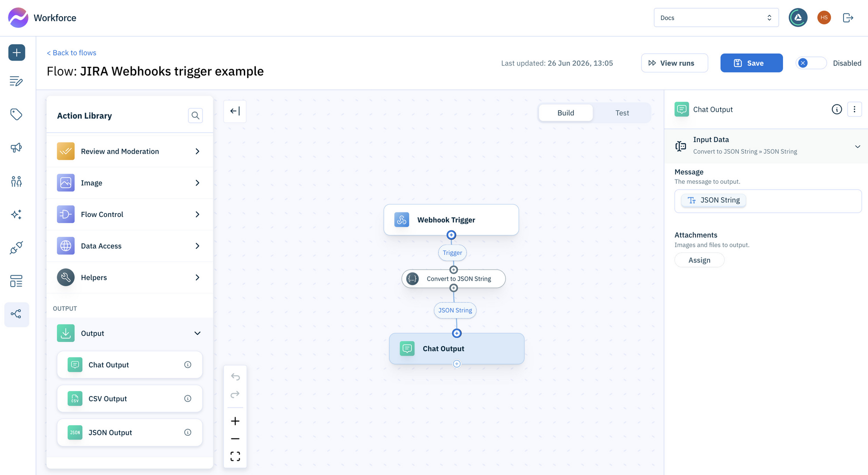Zoom out on the canvas
The width and height of the screenshot is (868, 475).
[x=235, y=439]
